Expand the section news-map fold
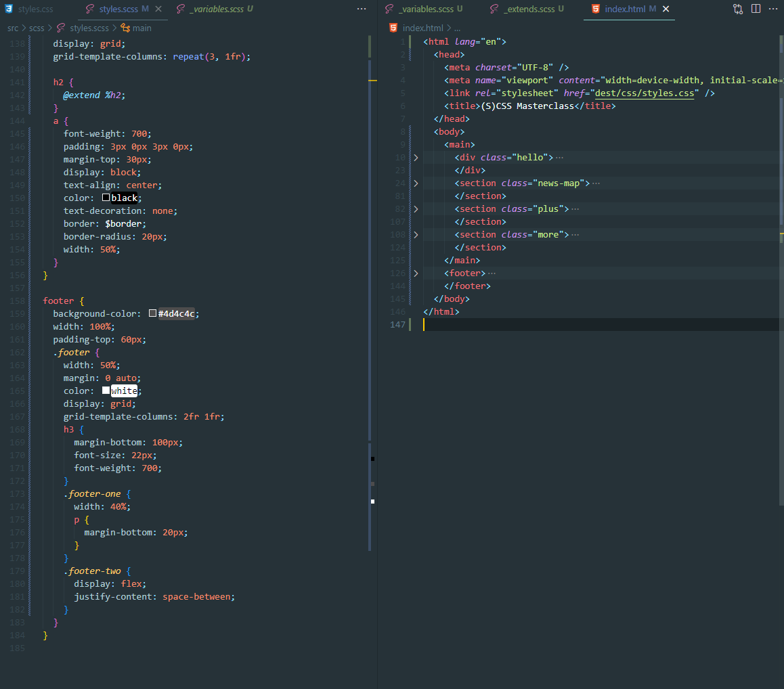This screenshot has height=689, width=784. tap(416, 183)
